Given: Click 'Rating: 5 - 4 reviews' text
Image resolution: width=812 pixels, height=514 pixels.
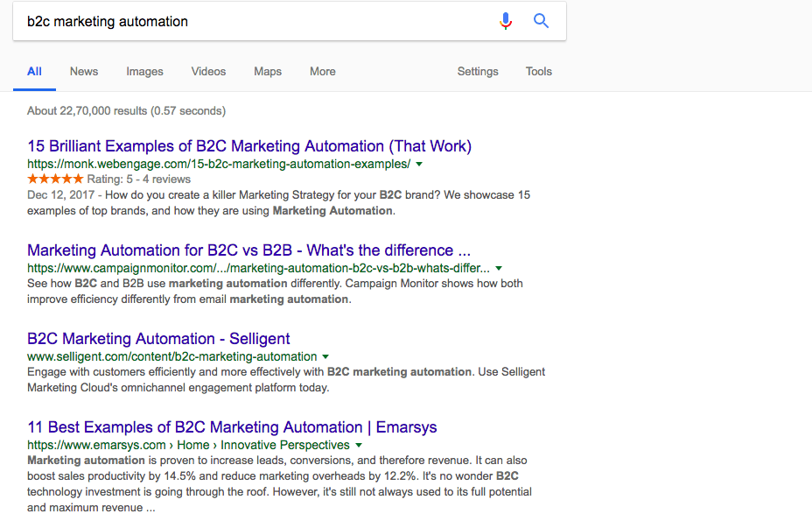Looking at the screenshot, I should (139, 180).
